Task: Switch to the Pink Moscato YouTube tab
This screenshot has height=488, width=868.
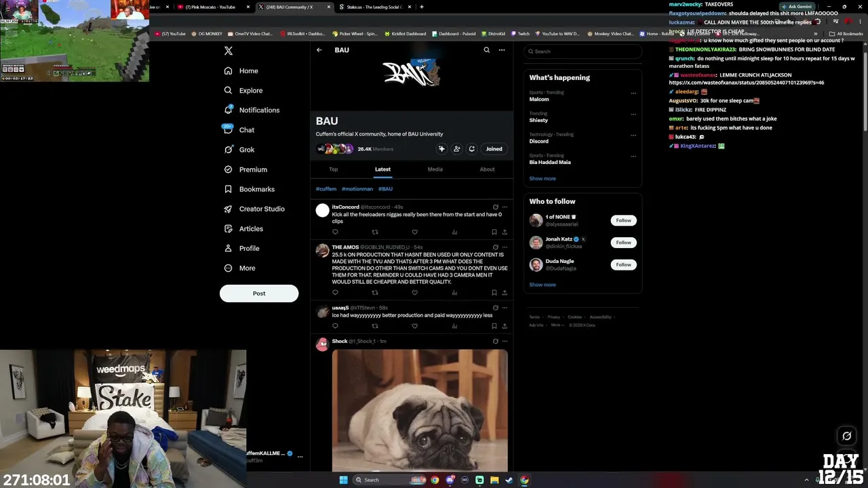Action: 214,7
